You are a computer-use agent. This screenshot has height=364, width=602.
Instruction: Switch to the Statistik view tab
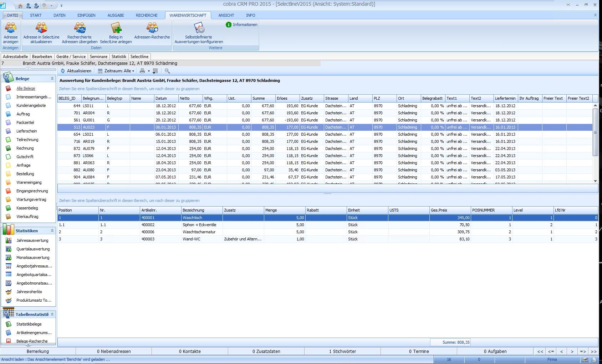click(119, 57)
